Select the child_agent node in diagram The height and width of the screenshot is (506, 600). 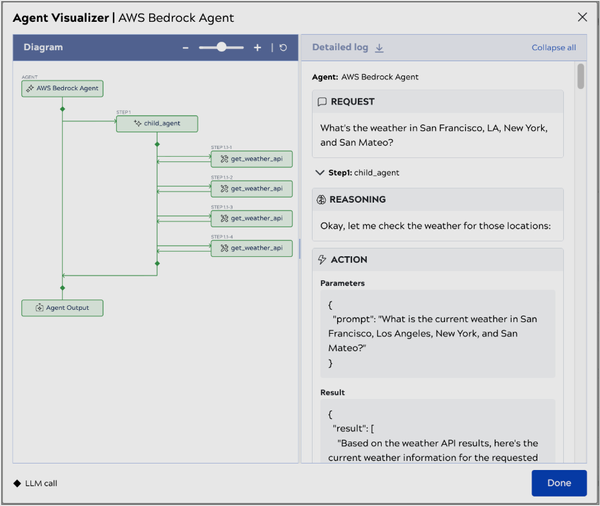(157, 124)
